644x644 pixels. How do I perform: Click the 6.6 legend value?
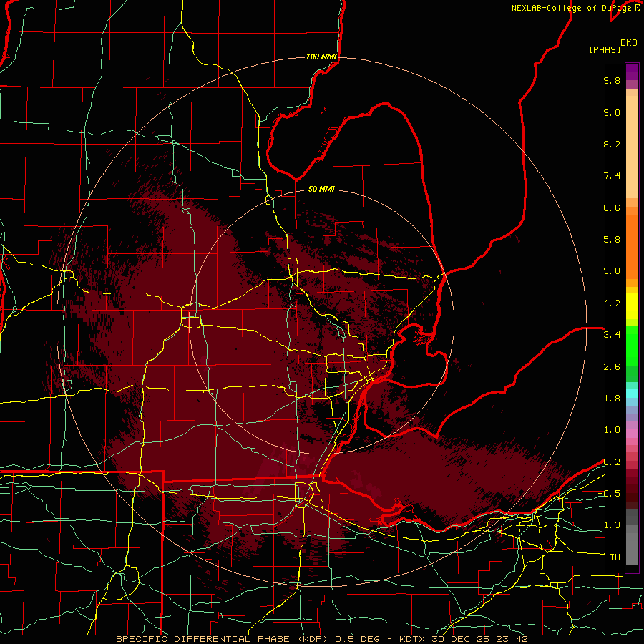click(x=612, y=208)
